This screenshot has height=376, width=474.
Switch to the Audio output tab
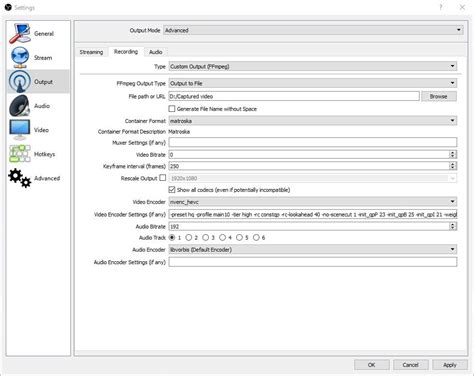click(x=156, y=52)
